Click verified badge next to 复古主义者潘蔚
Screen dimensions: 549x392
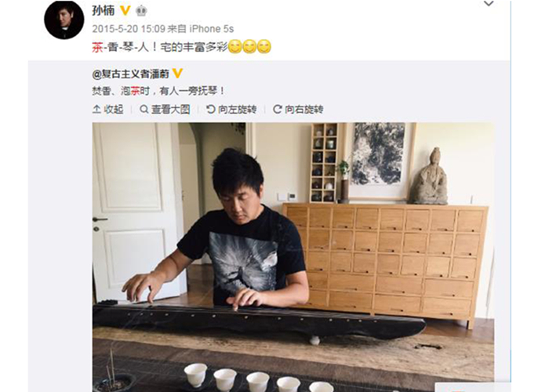(x=177, y=74)
